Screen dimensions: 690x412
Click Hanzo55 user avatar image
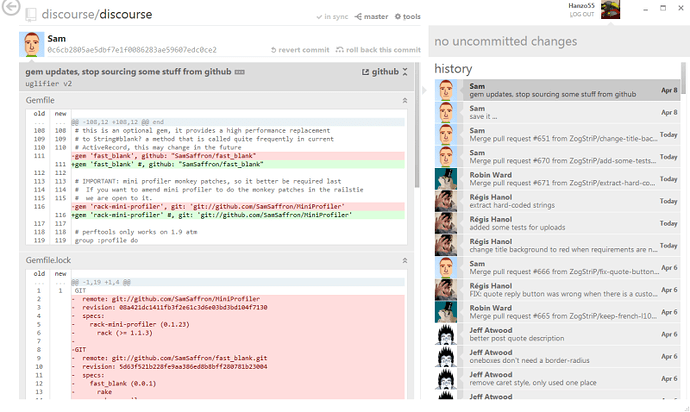point(610,10)
